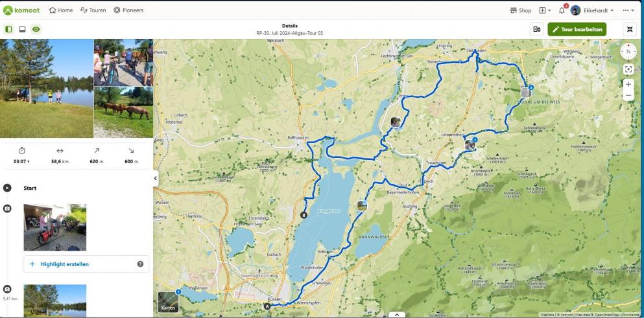This screenshot has height=318, width=644.
Task: Open the Ekkehardt profile dropdown
Action: (x=592, y=10)
